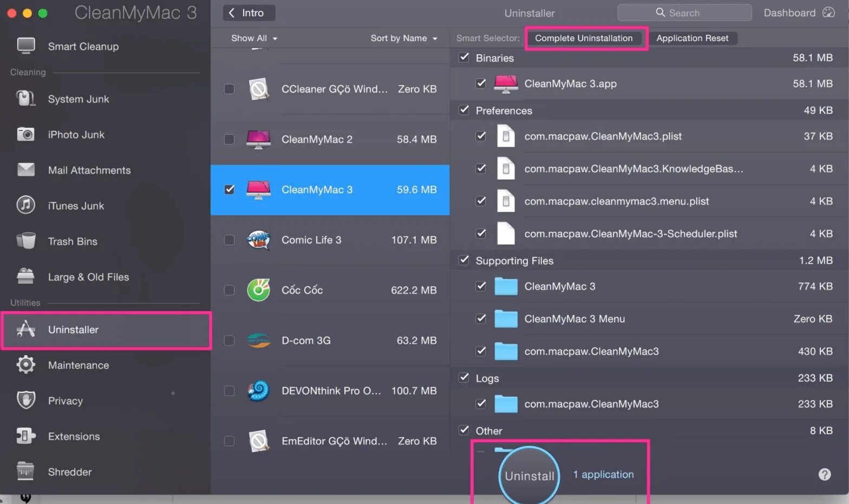
Task: Select Shredder in the sidebar
Action: 105,472
